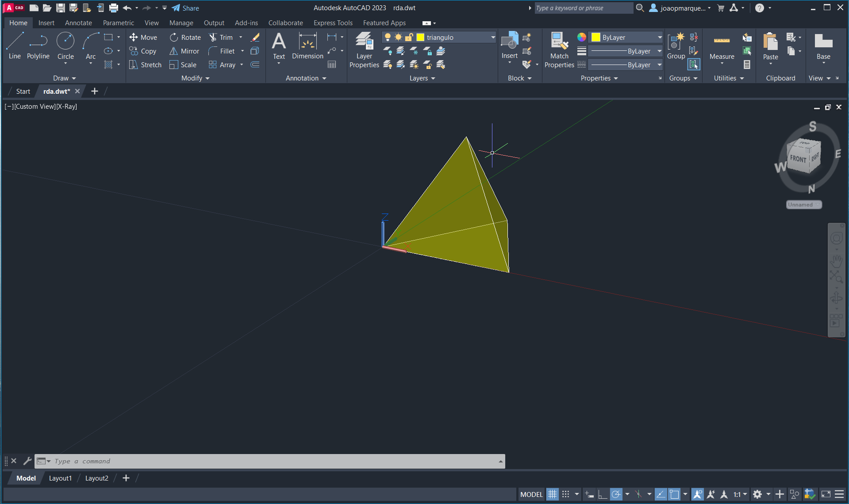Open the triangulo layer dropdown
The image size is (849, 504).
[x=493, y=38]
